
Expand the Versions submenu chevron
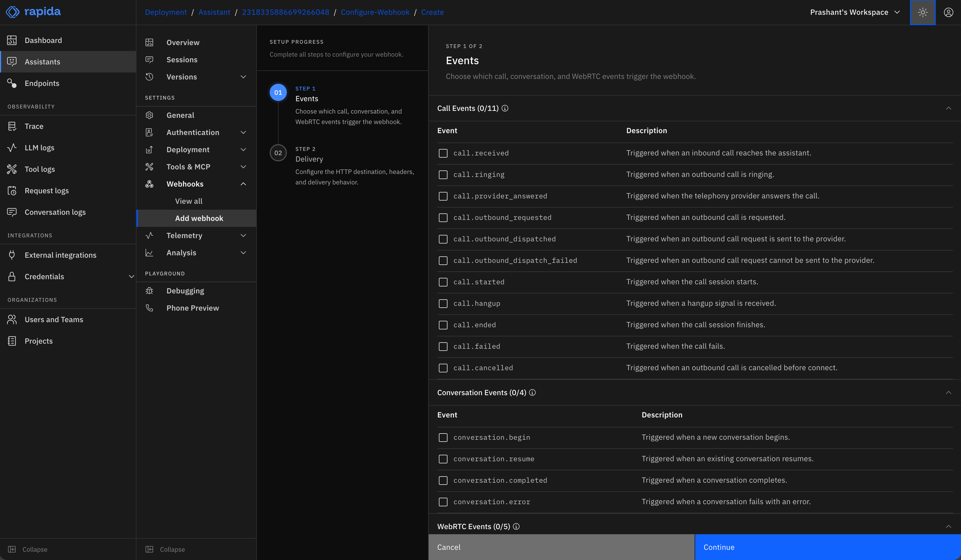[x=243, y=77]
